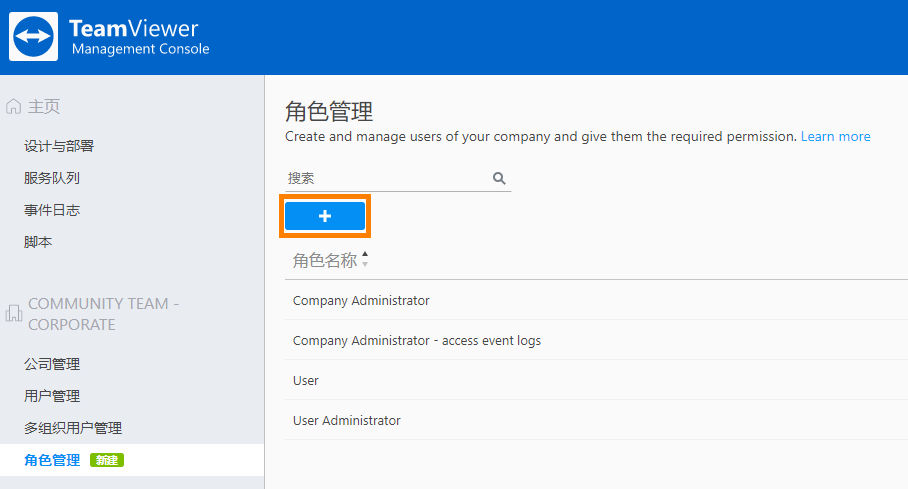Select the Company Administrator role row
Viewport: 908px width, 489px height.
(596, 300)
